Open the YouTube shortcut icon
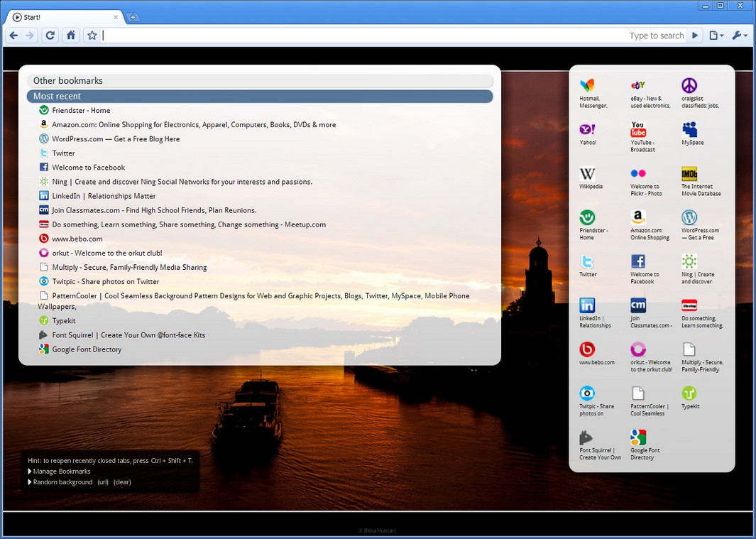 (x=638, y=130)
